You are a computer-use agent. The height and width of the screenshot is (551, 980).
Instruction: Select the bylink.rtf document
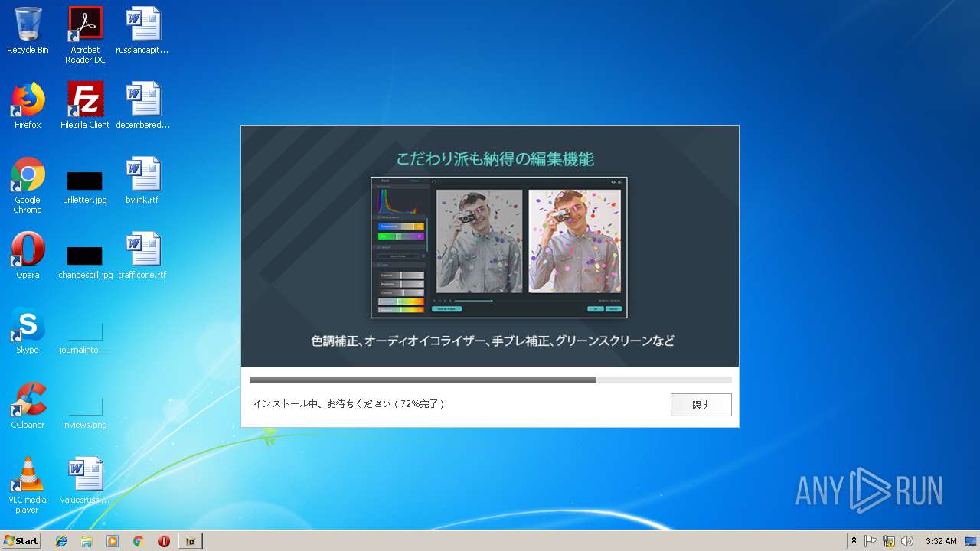142,181
